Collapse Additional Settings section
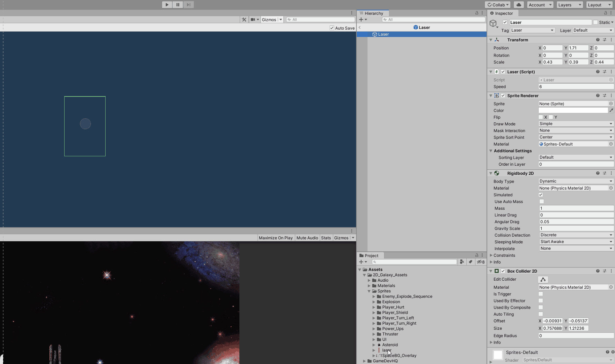 pos(491,151)
